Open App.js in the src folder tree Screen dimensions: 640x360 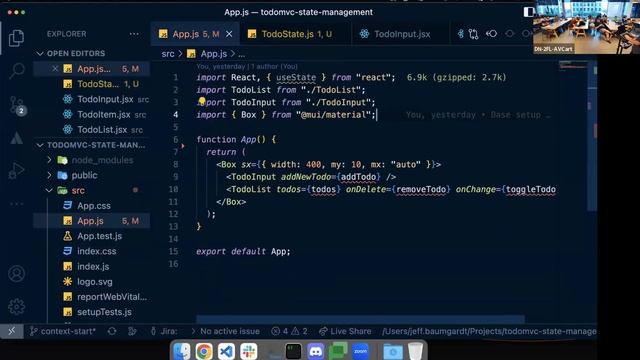click(91, 221)
